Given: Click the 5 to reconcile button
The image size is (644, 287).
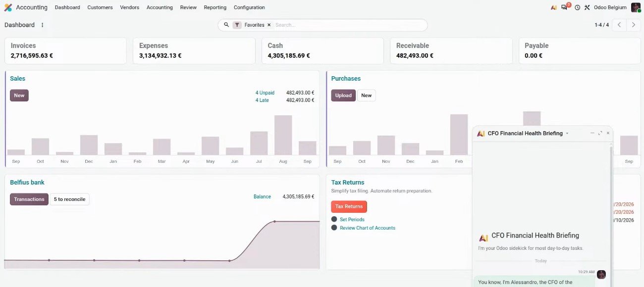Looking at the screenshot, I should 69,199.
